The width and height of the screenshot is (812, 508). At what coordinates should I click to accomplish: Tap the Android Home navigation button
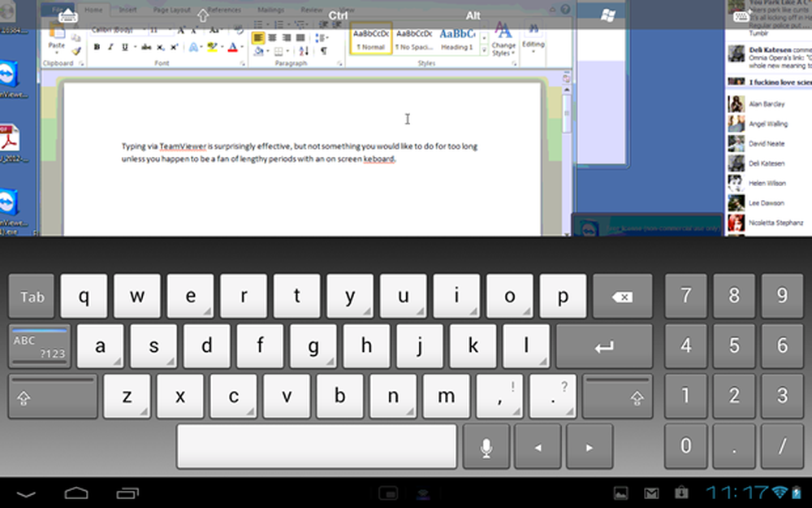coord(76,493)
